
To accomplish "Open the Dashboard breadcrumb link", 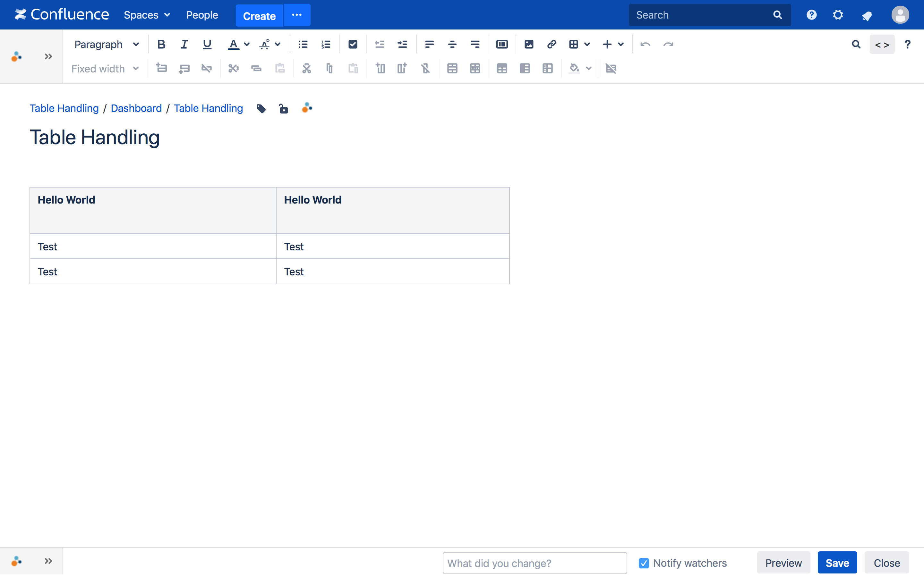I will (x=136, y=108).
